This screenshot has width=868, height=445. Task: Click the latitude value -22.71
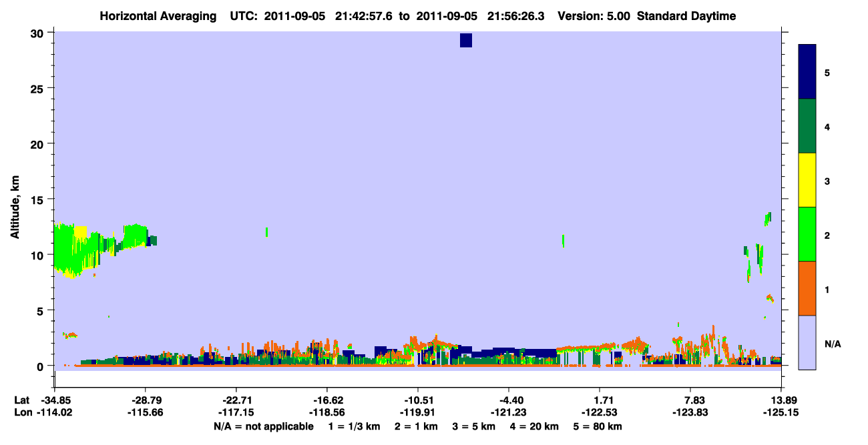tap(236, 400)
